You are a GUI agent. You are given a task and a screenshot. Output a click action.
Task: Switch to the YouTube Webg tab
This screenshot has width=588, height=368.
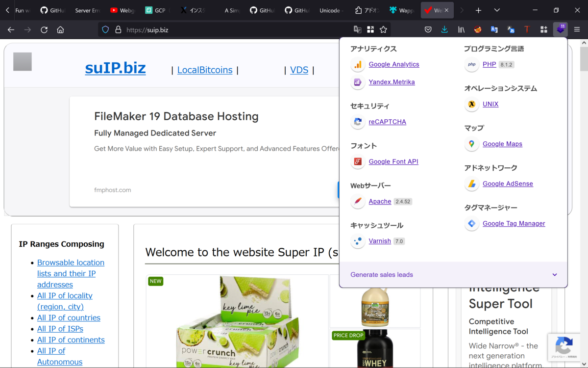tap(122, 10)
